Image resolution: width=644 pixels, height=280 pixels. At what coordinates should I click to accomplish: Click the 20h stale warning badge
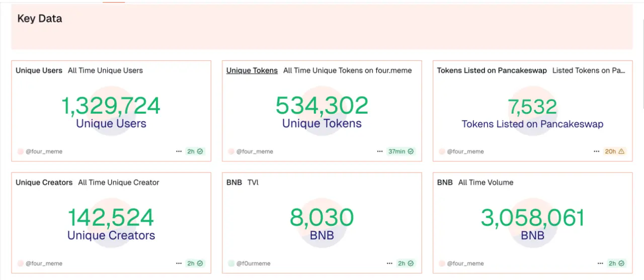tap(614, 151)
